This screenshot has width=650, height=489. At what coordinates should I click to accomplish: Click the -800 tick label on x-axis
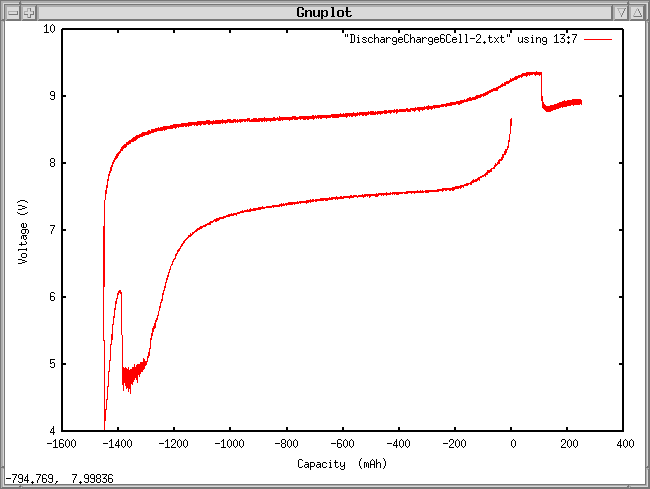286,444
